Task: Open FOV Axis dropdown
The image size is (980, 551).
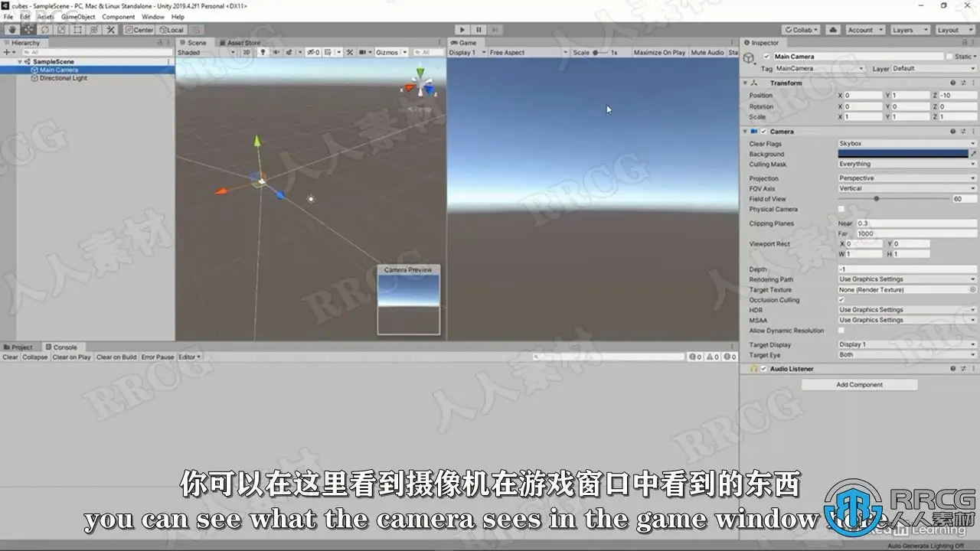Action: point(907,188)
